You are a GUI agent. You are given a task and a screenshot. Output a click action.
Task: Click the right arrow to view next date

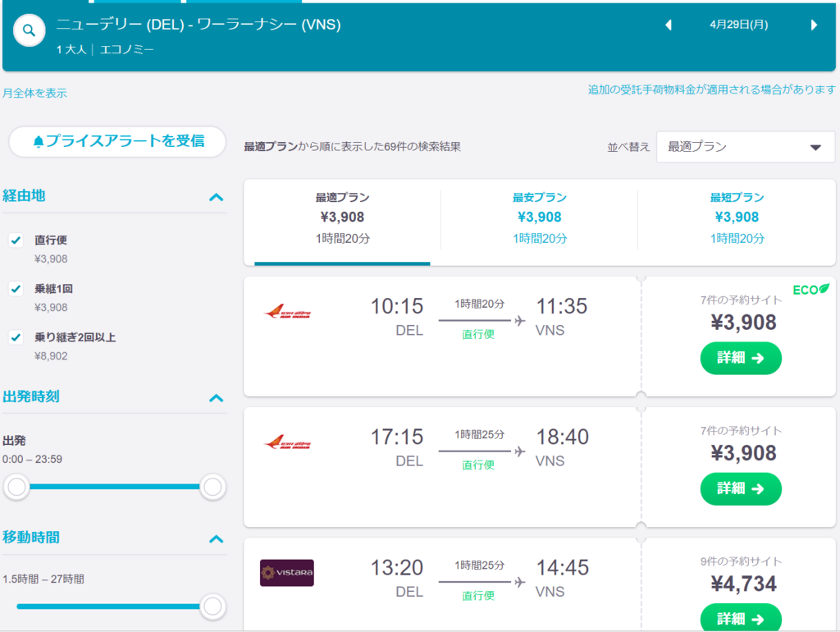812,25
